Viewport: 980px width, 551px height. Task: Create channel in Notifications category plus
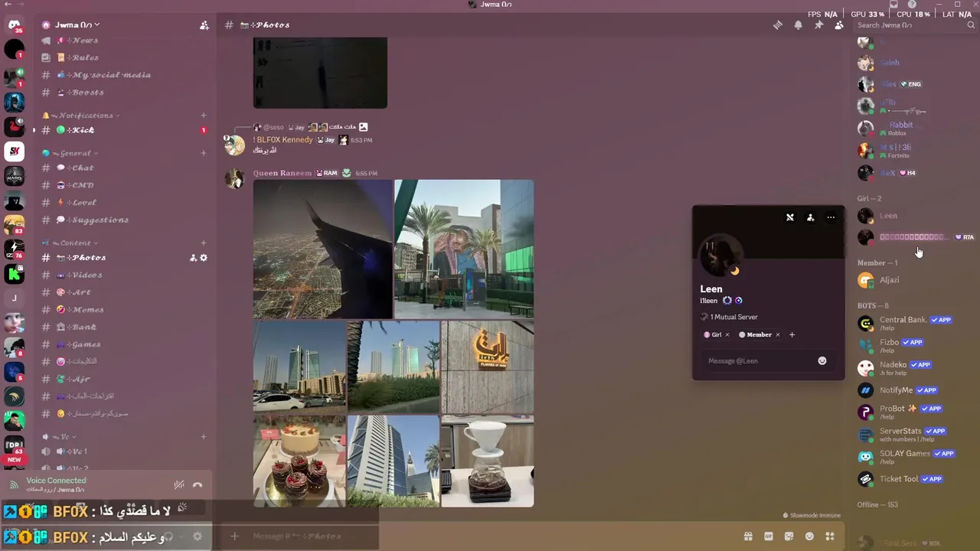pos(204,116)
